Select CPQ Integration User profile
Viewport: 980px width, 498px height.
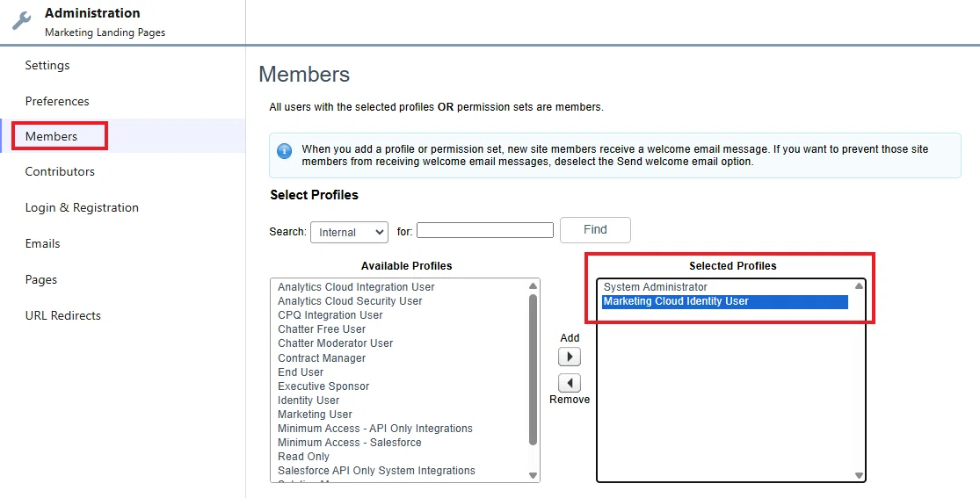[x=330, y=315]
